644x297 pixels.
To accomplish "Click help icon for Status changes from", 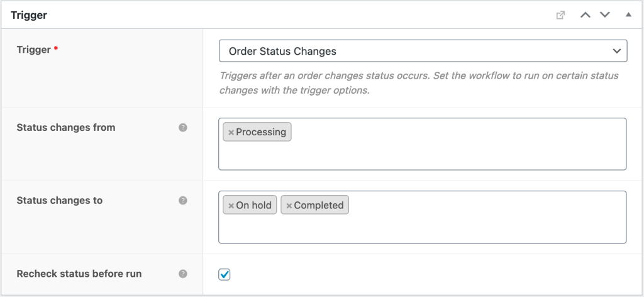I will point(183,128).
